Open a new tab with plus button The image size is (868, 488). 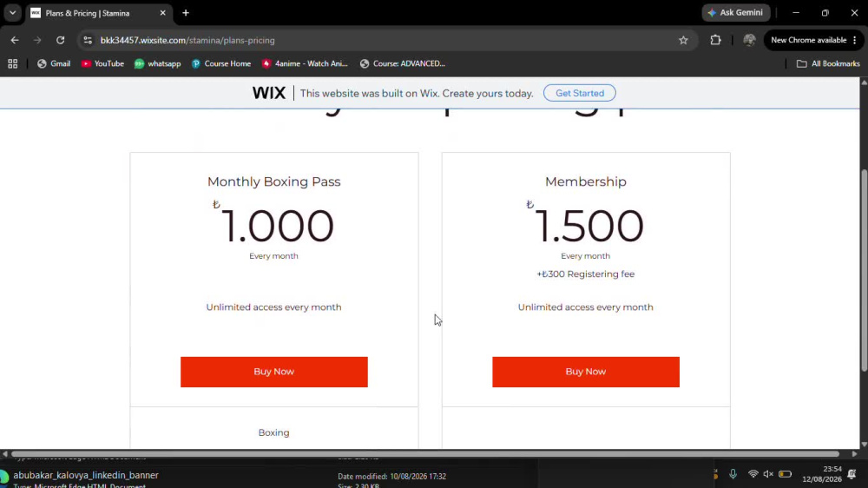[186, 13]
